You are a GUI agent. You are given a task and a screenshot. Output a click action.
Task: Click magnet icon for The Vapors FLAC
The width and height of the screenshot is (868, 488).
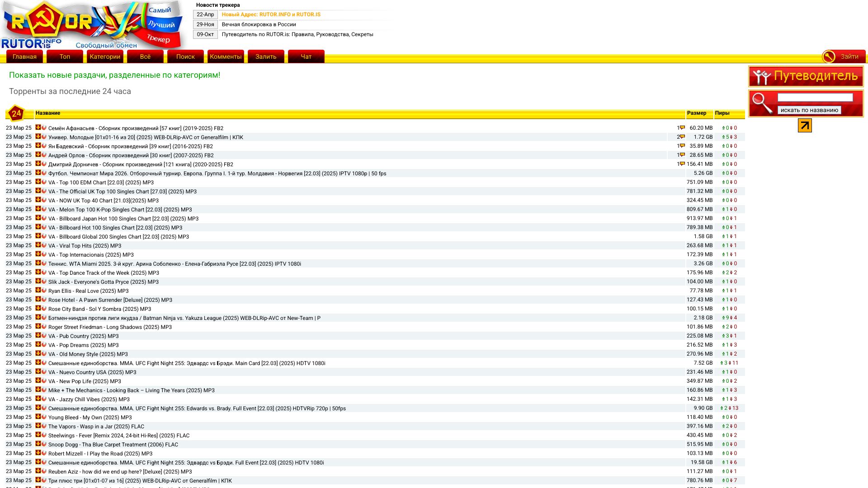44,426
